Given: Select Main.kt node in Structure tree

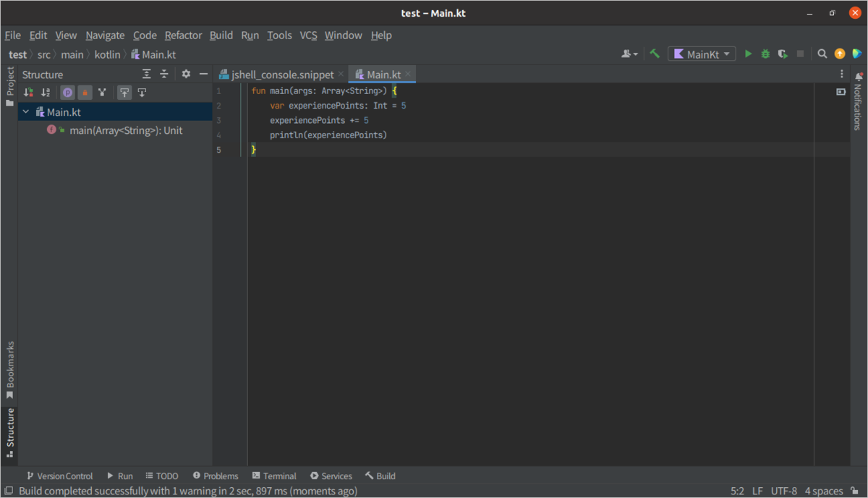Looking at the screenshot, I should click(64, 112).
